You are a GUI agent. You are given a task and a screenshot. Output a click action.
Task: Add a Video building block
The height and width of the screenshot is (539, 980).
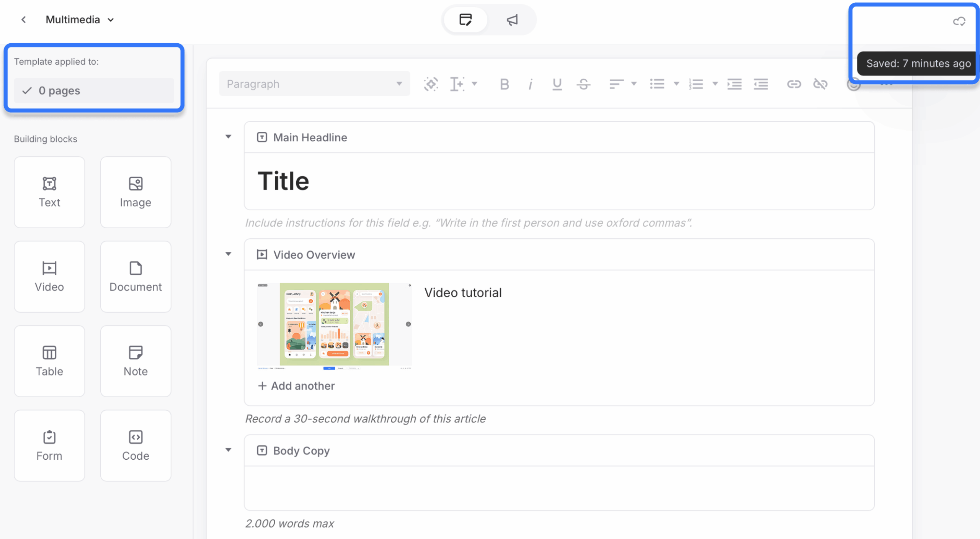click(49, 277)
